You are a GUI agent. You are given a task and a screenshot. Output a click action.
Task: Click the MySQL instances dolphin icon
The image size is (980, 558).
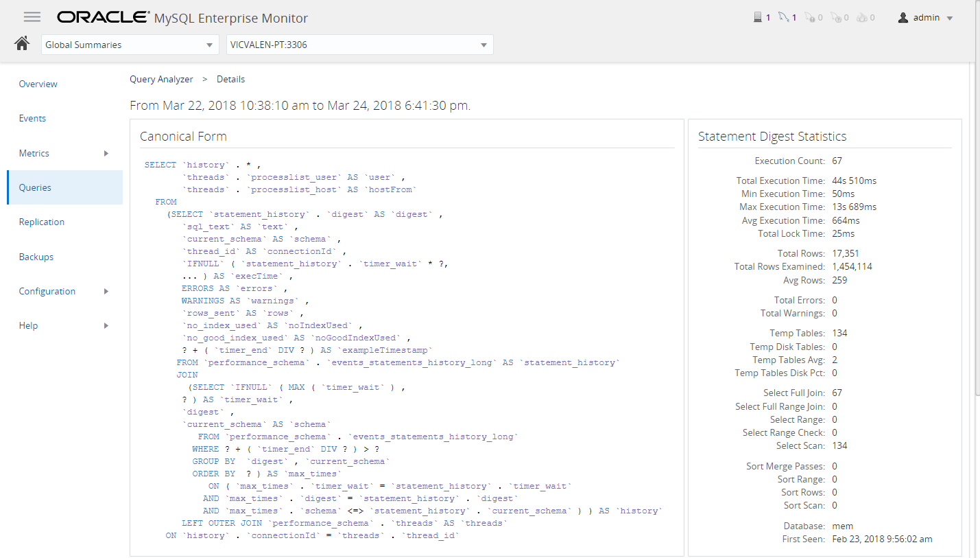[x=785, y=17]
